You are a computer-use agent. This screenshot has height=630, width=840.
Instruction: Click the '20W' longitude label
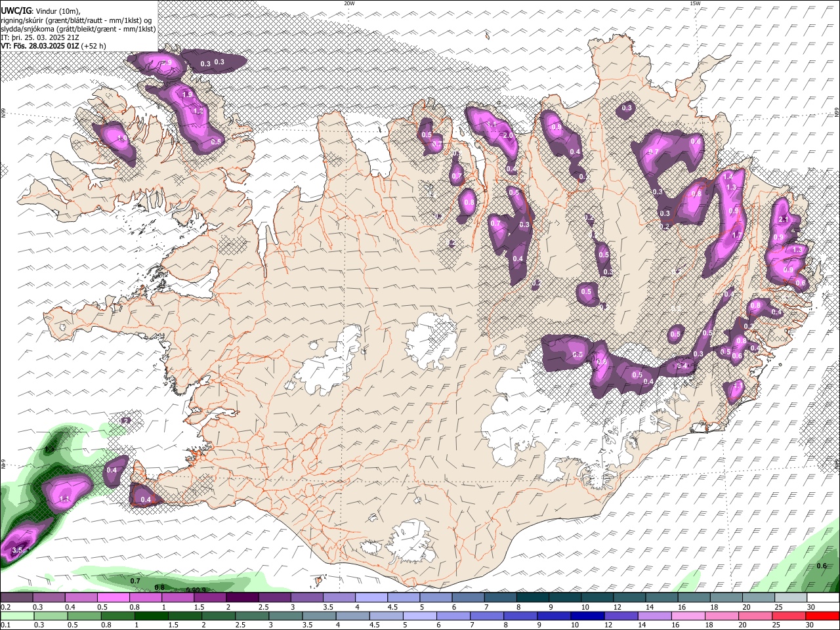(350, 3)
